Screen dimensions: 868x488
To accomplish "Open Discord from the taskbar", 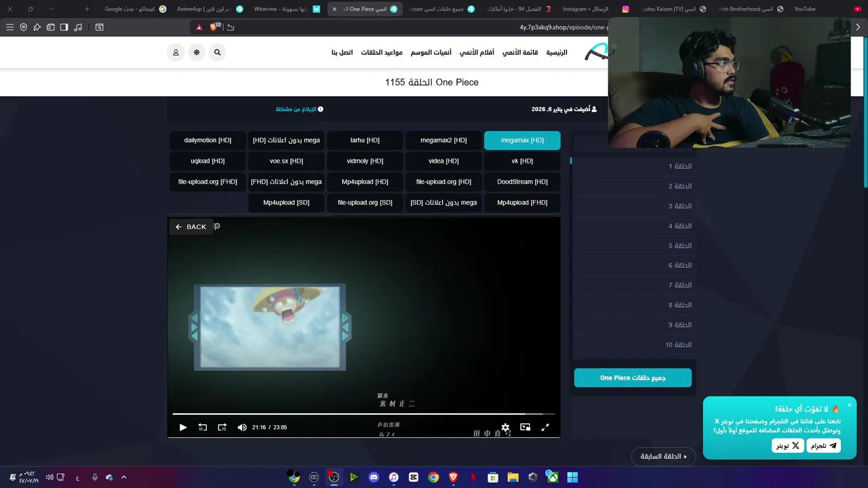I will coord(374,477).
